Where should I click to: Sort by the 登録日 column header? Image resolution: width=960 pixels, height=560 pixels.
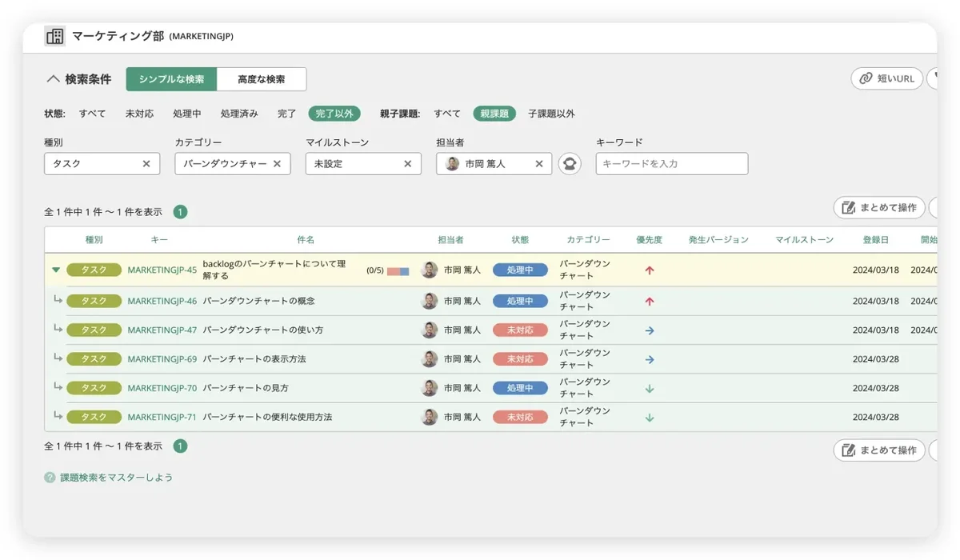876,240
